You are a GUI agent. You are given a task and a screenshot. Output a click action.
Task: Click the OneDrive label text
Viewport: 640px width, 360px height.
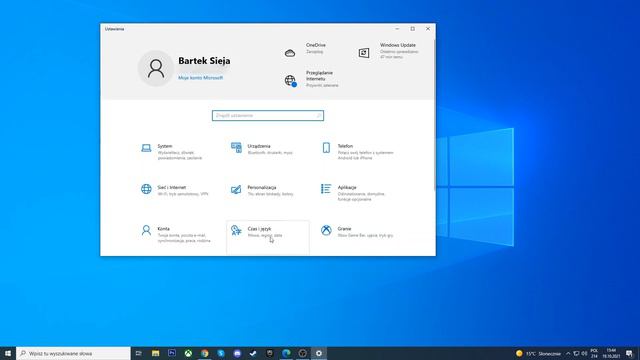(316, 45)
